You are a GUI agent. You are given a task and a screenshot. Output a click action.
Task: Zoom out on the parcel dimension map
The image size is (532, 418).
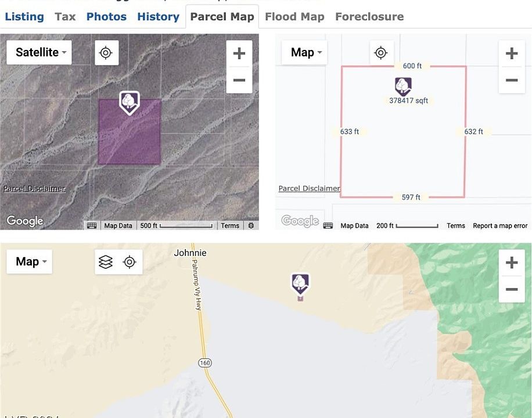click(x=511, y=80)
